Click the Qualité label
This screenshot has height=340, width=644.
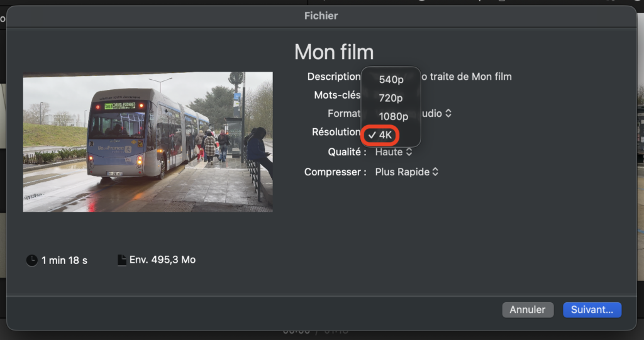(x=347, y=152)
